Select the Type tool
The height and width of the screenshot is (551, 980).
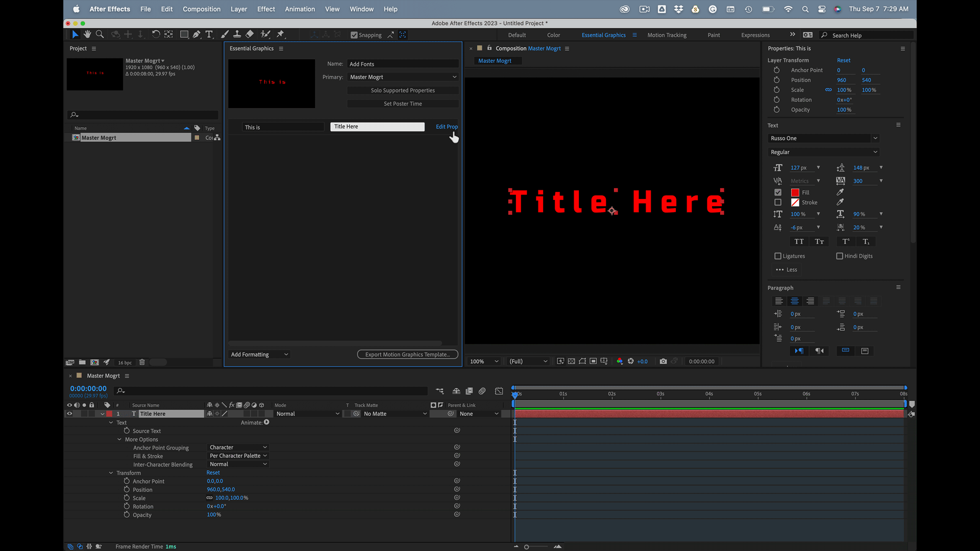[x=209, y=34]
